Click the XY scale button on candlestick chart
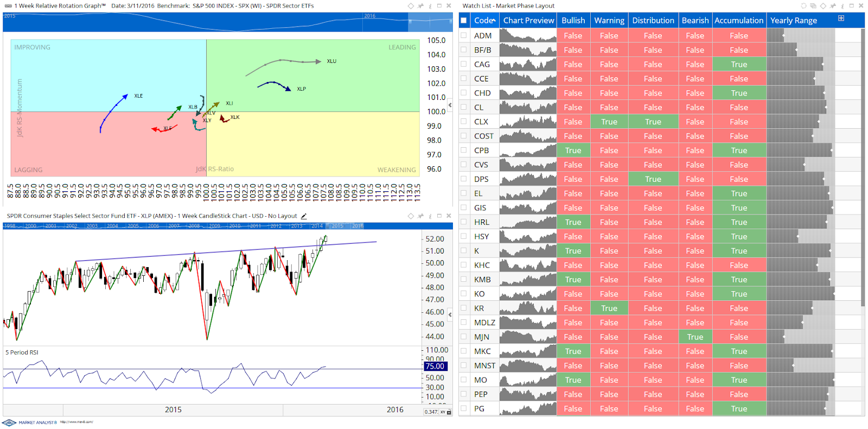 443,412
